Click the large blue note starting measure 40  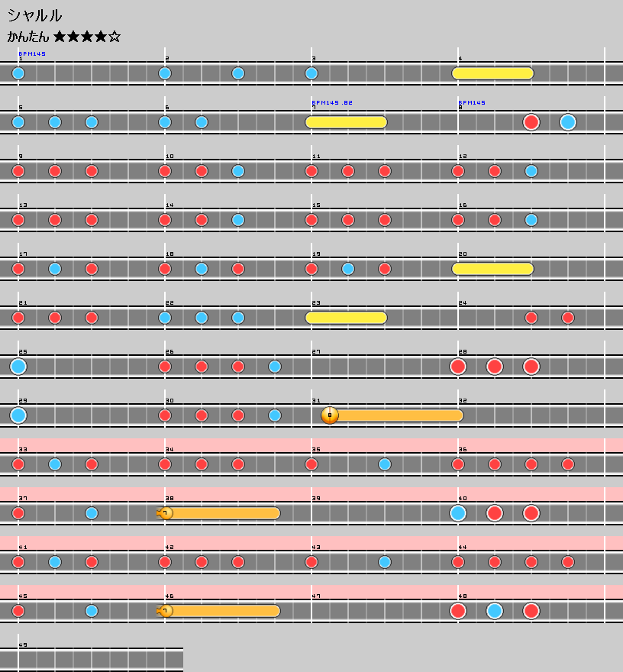(458, 513)
